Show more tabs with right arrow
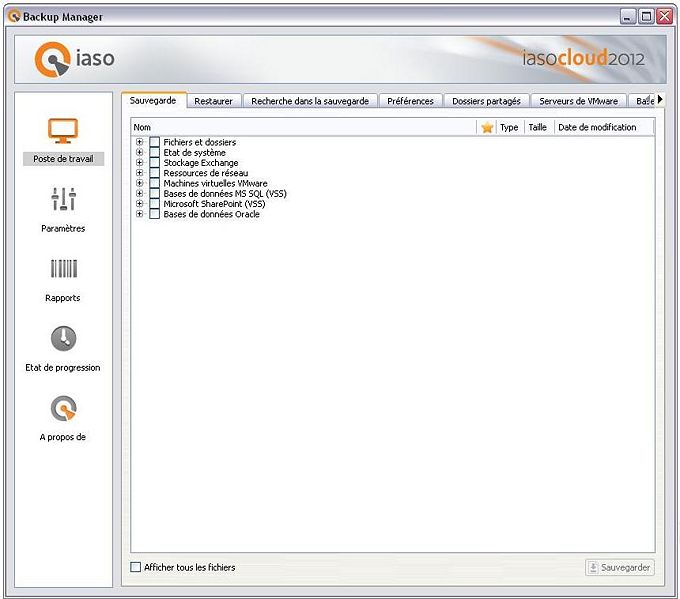This screenshot has width=680, height=599. [x=660, y=100]
